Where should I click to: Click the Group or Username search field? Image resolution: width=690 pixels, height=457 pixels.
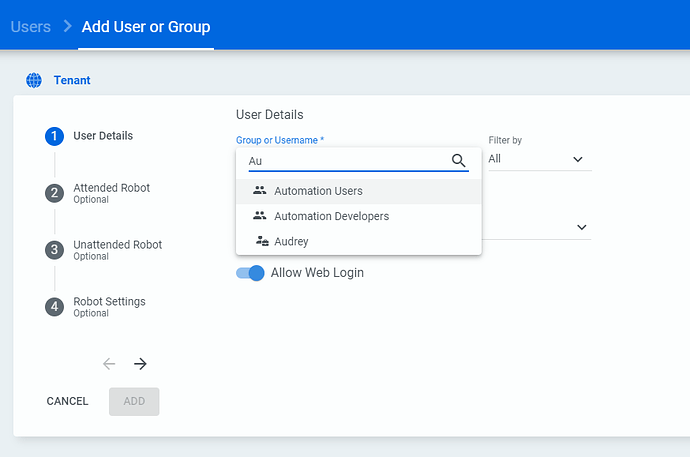345,161
